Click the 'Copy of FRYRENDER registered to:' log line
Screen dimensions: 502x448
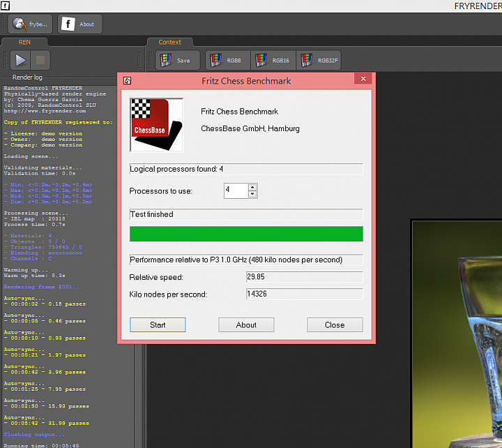[58, 122]
